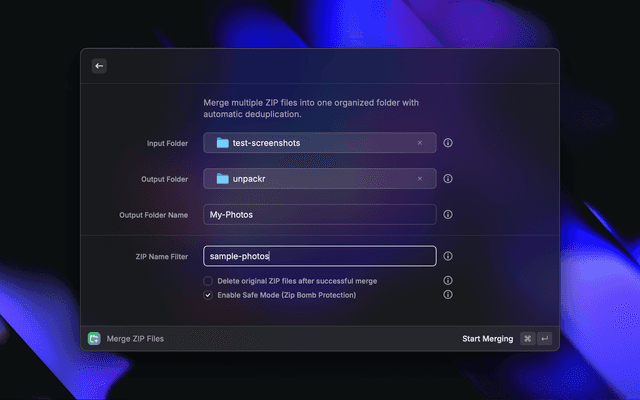Show info for Input Folder field
640x400 pixels.
448,143
